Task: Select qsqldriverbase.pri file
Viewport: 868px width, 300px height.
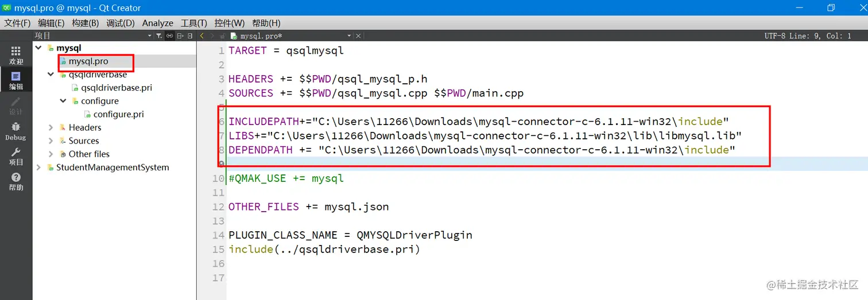Action: [117, 88]
